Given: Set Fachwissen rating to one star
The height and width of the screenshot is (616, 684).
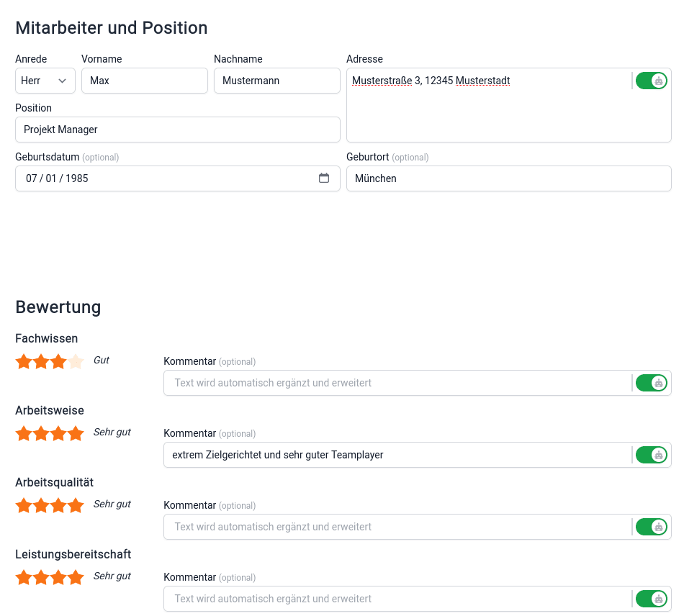Looking at the screenshot, I should click(24, 361).
